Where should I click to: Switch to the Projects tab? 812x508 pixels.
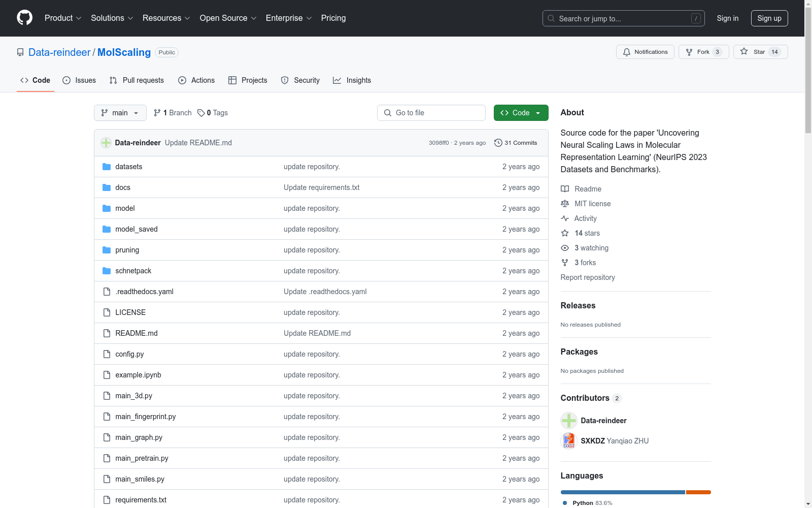248,80
